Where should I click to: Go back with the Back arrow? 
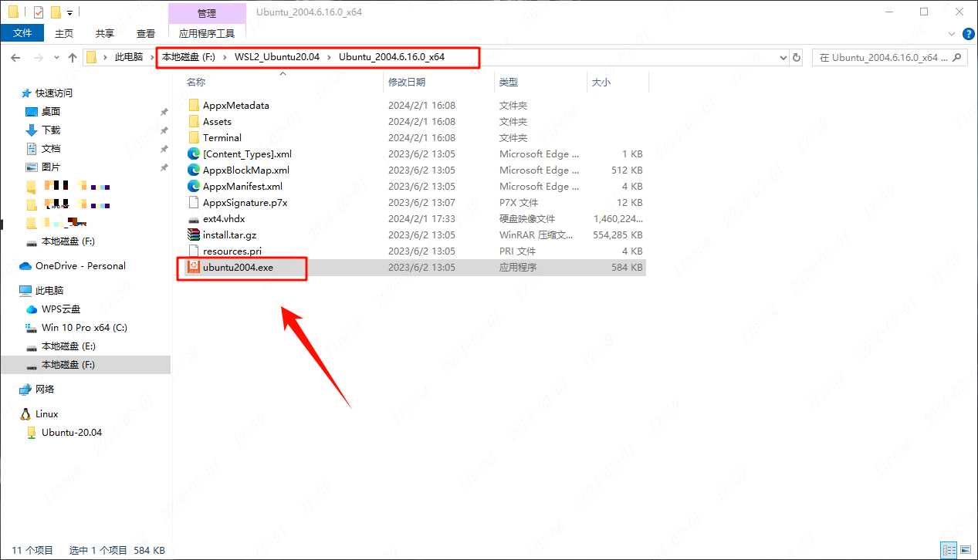pyautogui.click(x=15, y=58)
